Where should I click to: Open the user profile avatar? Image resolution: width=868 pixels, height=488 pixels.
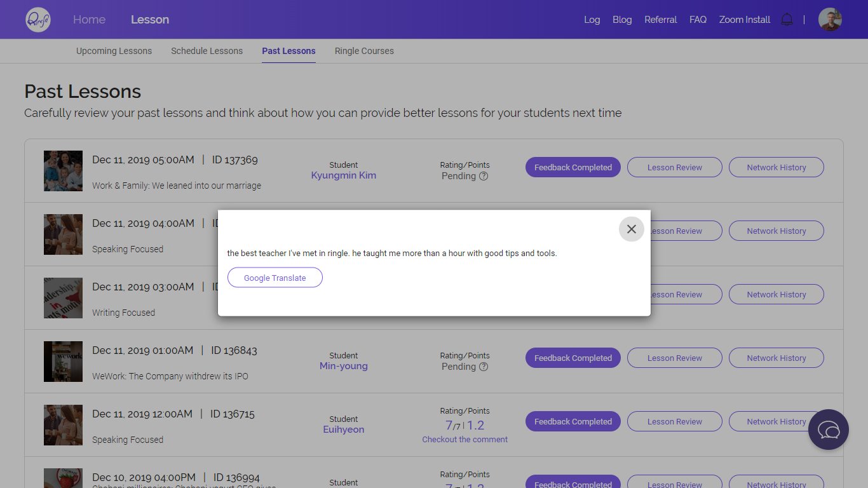(830, 19)
